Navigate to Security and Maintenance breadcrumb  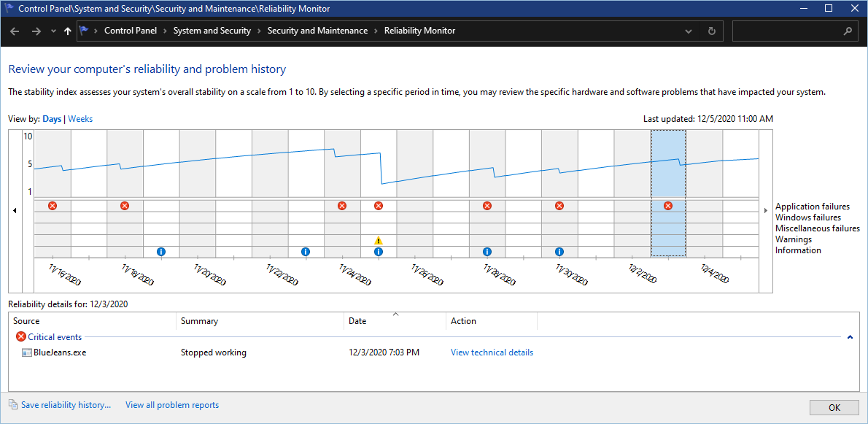317,31
